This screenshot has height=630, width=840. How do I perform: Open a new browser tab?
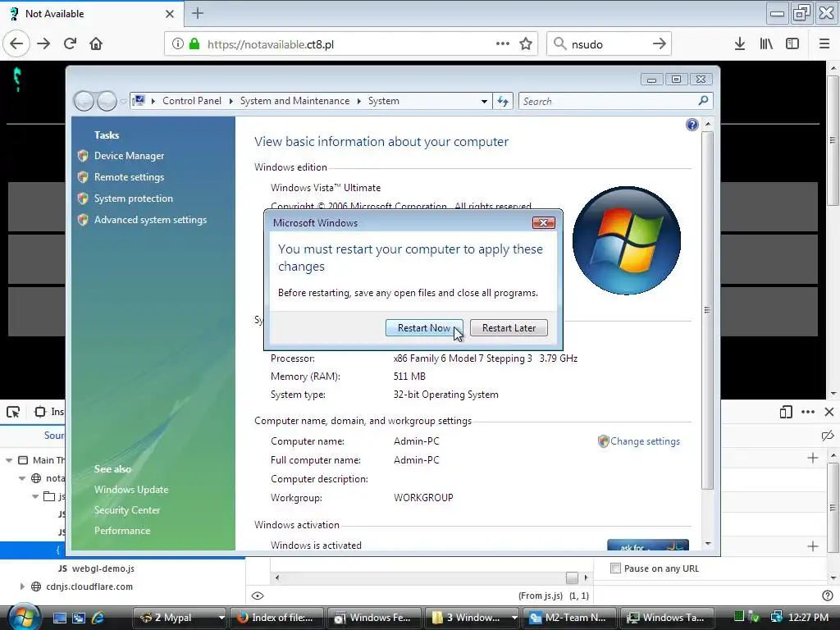point(198,13)
